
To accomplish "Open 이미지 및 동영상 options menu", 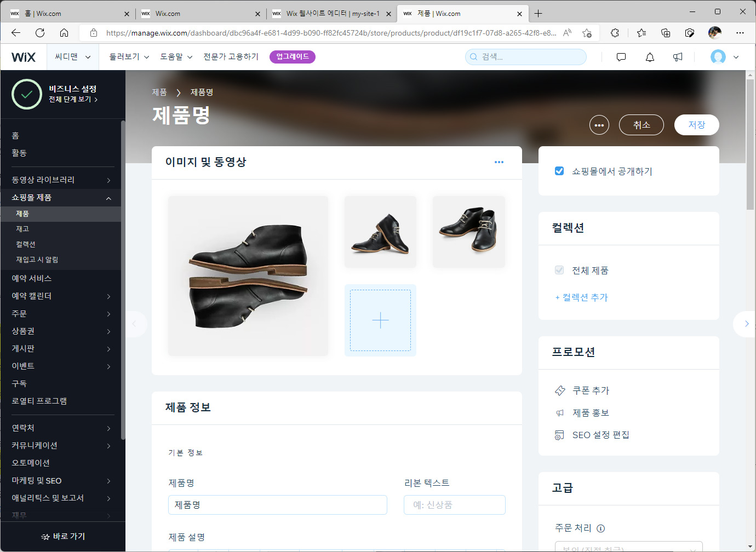I will (x=499, y=162).
